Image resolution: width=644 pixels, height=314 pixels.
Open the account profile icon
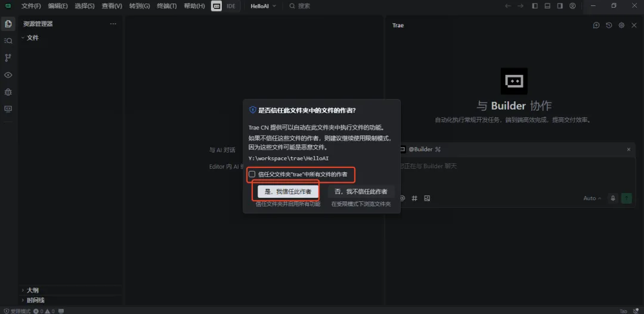(x=572, y=6)
